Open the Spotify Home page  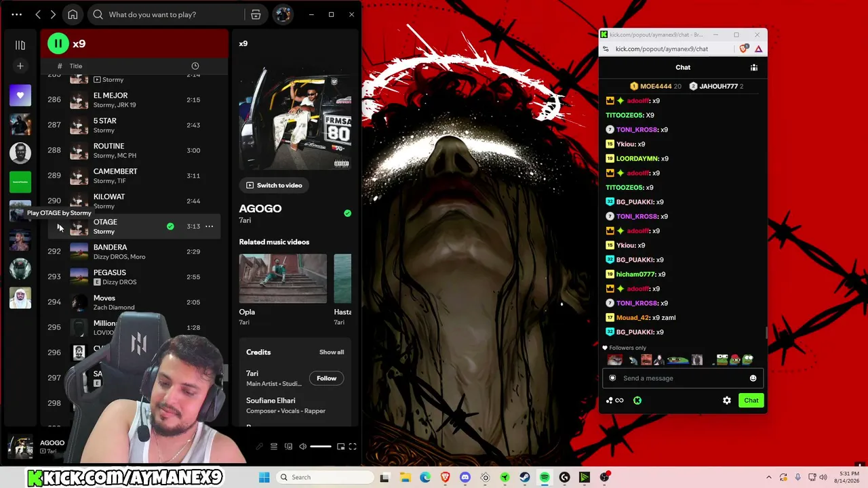pos(73,14)
